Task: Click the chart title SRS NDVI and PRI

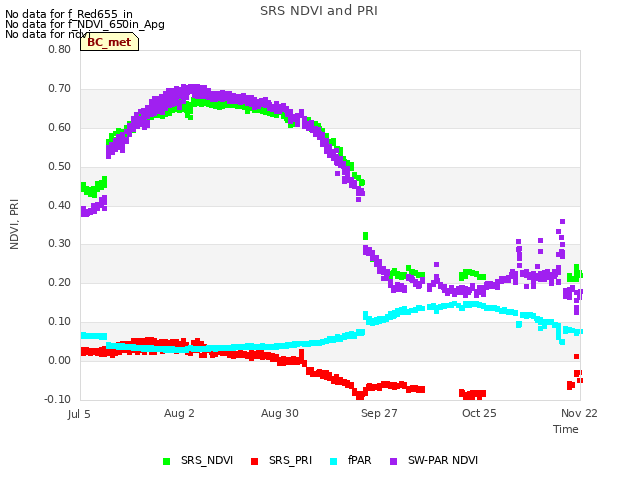Action: click(x=319, y=11)
